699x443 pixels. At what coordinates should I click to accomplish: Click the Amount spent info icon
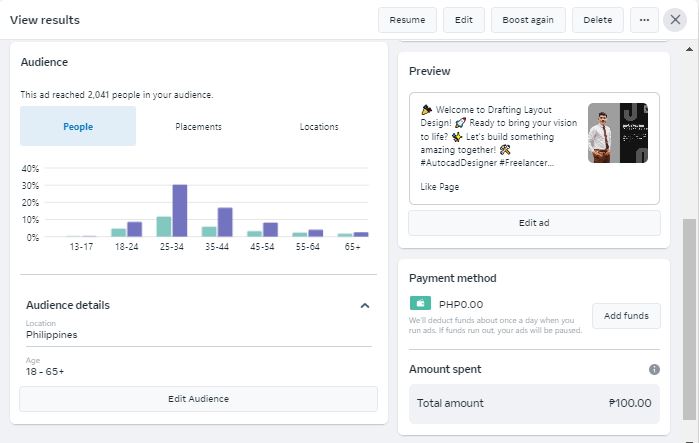click(x=654, y=369)
